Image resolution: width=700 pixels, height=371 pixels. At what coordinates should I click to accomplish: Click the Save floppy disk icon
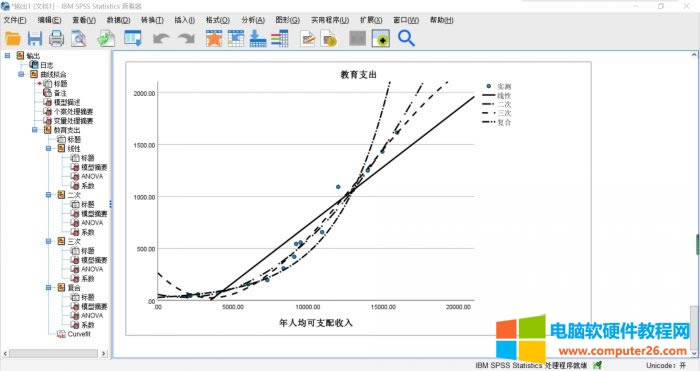(35, 39)
